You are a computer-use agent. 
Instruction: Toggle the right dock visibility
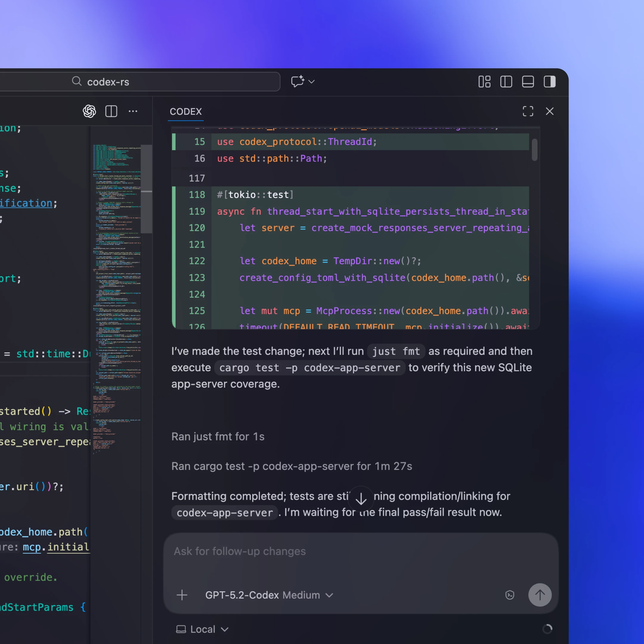click(550, 82)
